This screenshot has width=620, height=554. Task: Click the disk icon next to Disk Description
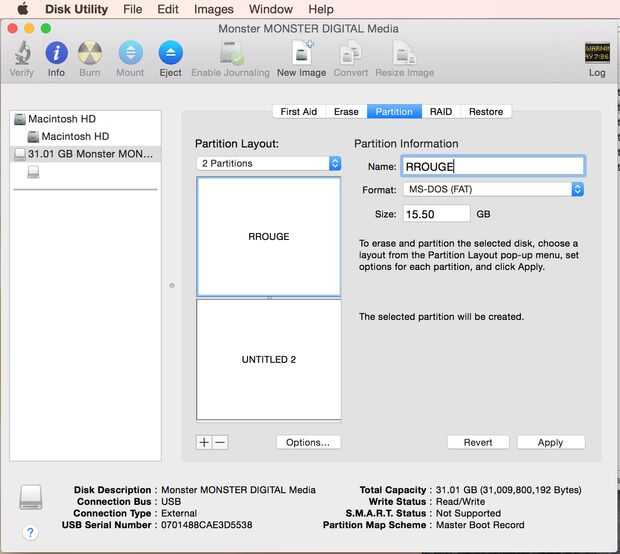click(31, 497)
